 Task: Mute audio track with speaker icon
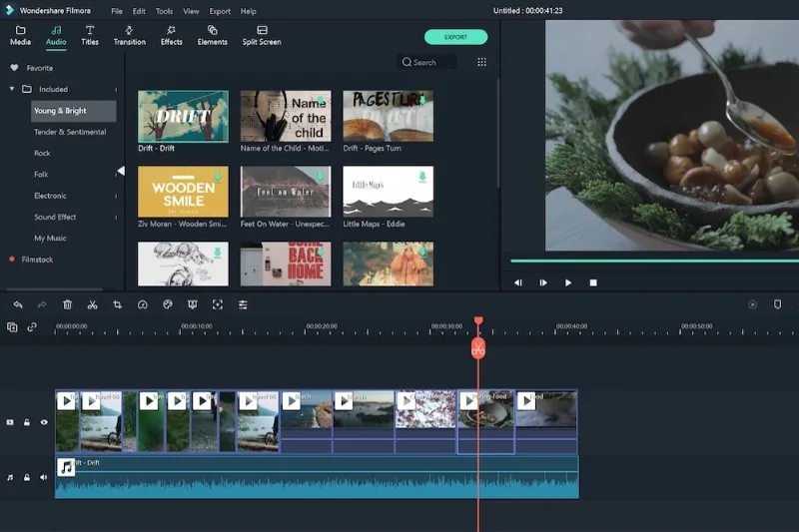pyautogui.click(x=44, y=477)
